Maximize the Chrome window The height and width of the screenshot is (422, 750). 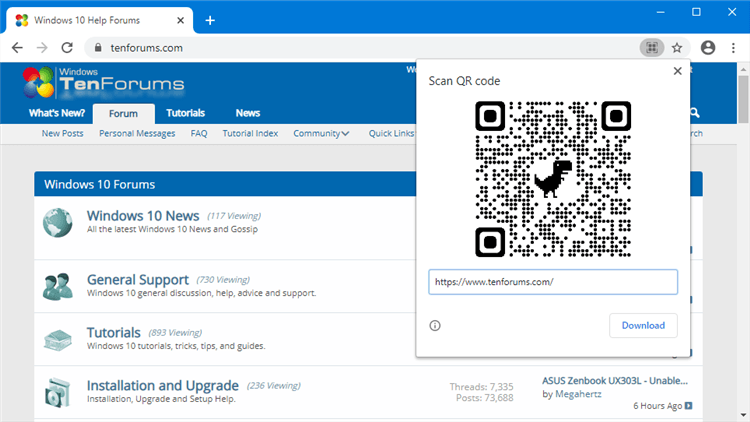[696, 12]
